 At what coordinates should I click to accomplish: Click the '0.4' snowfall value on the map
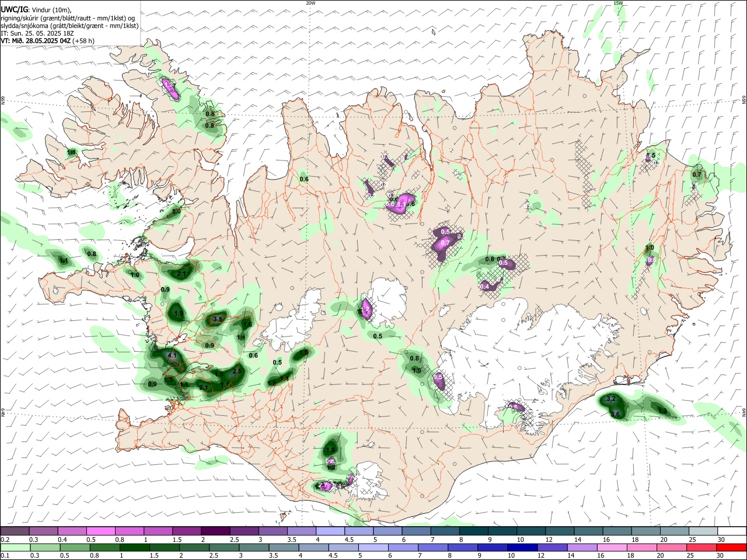485,286
